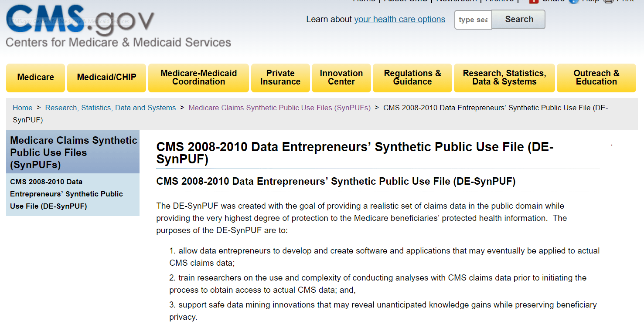Click the sidebar heading Medicare Claims Synthetic Public Use Files
The height and width of the screenshot is (328, 644).
click(x=73, y=152)
